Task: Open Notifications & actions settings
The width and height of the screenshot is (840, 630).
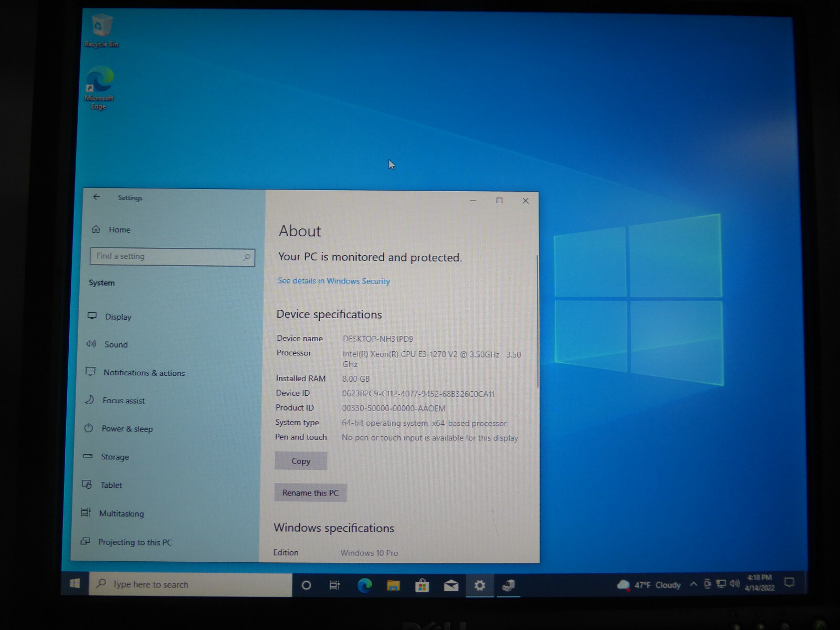Action: (x=135, y=372)
